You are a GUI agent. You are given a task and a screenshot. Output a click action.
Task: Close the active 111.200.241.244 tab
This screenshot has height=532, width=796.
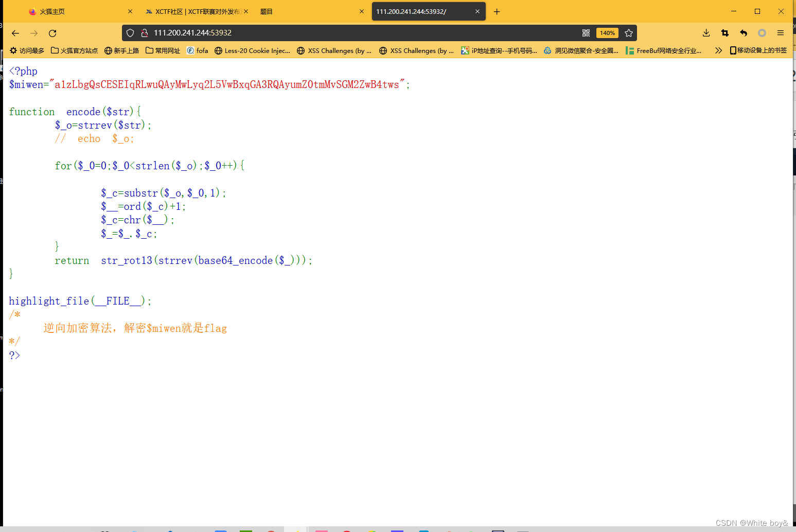[x=477, y=11]
